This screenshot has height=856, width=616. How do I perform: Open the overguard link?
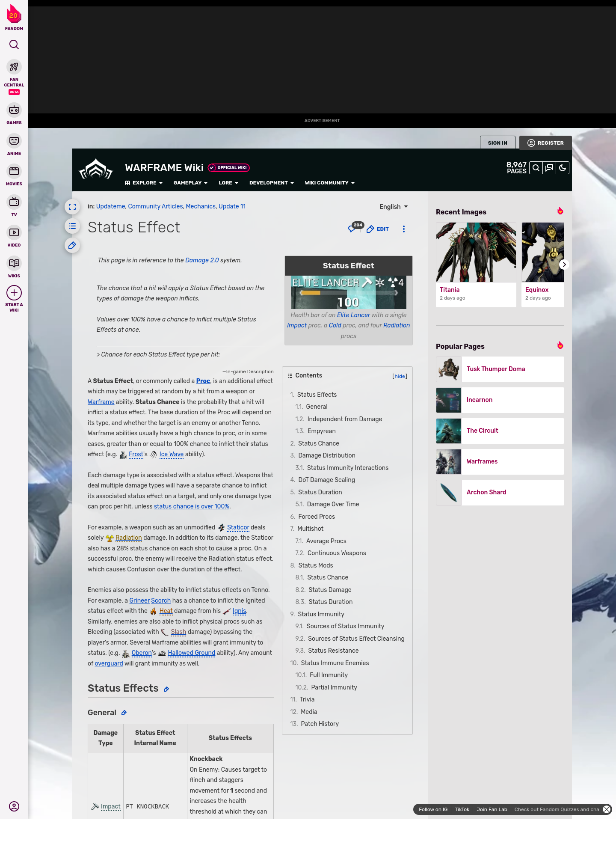tap(109, 663)
